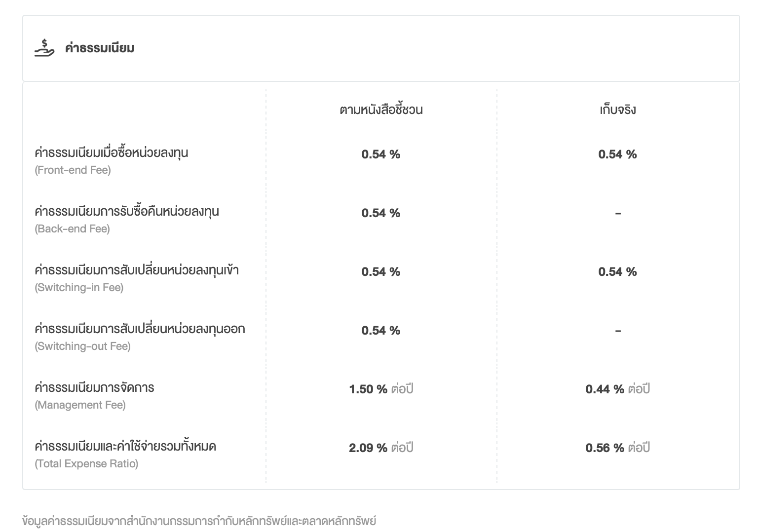Click the prospectus Back-end Fee 0.54 % value
Image resolution: width=758 pixels, height=532 pixels.
[x=381, y=213]
